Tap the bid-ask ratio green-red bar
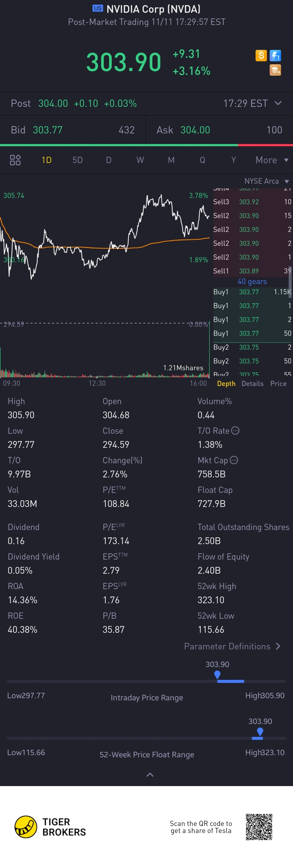 tap(146, 145)
